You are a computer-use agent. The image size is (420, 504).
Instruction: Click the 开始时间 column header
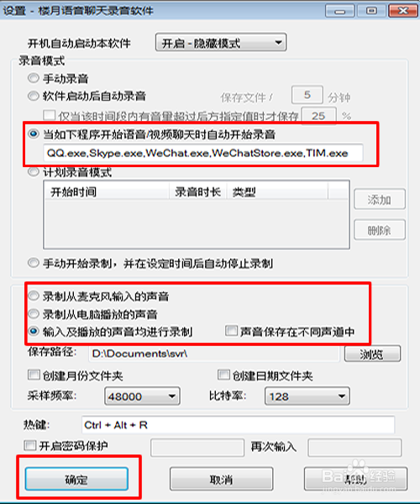(x=107, y=192)
